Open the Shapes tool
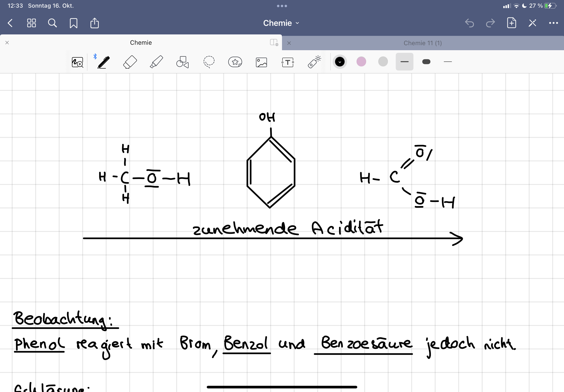This screenshot has width=564, height=392. coord(182,62)
